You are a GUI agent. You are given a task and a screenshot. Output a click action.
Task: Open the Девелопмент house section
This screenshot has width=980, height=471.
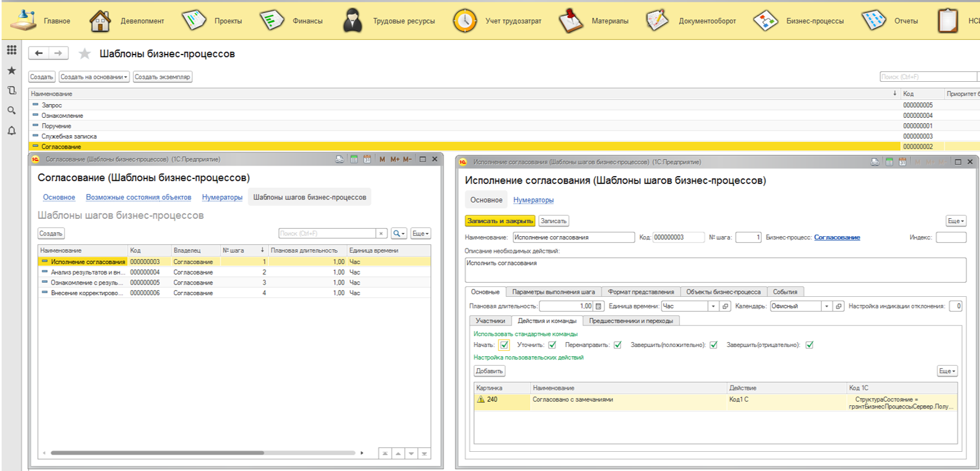127,21
